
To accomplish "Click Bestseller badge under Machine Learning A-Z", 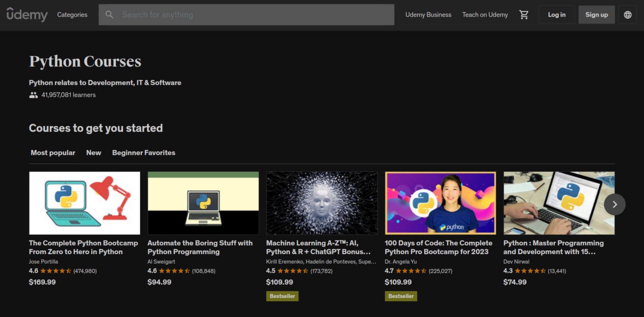I will point(282,296).
